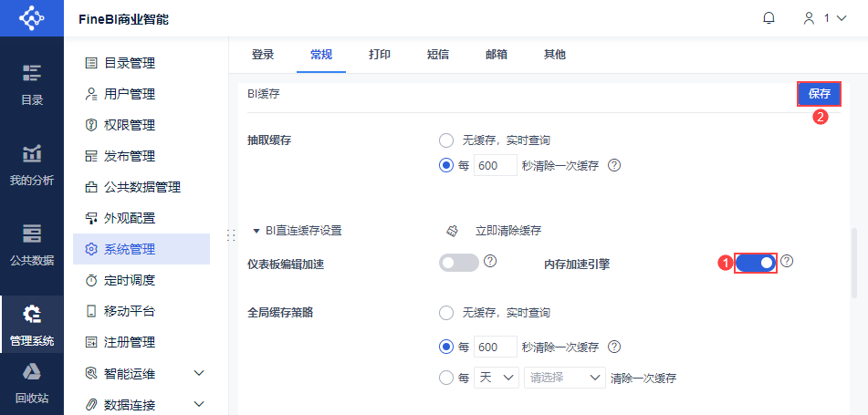
Task: Go to 公共数据 sidebar section
Action: point(32,244)
